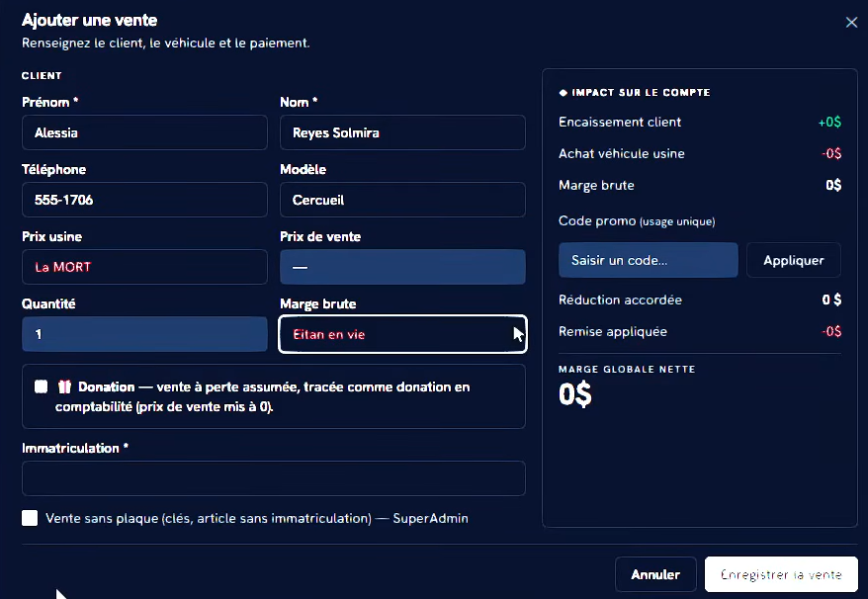This screenshot has height=599, width=868.
Task: Click the Prix usine field
Action: tap(144, 267)
